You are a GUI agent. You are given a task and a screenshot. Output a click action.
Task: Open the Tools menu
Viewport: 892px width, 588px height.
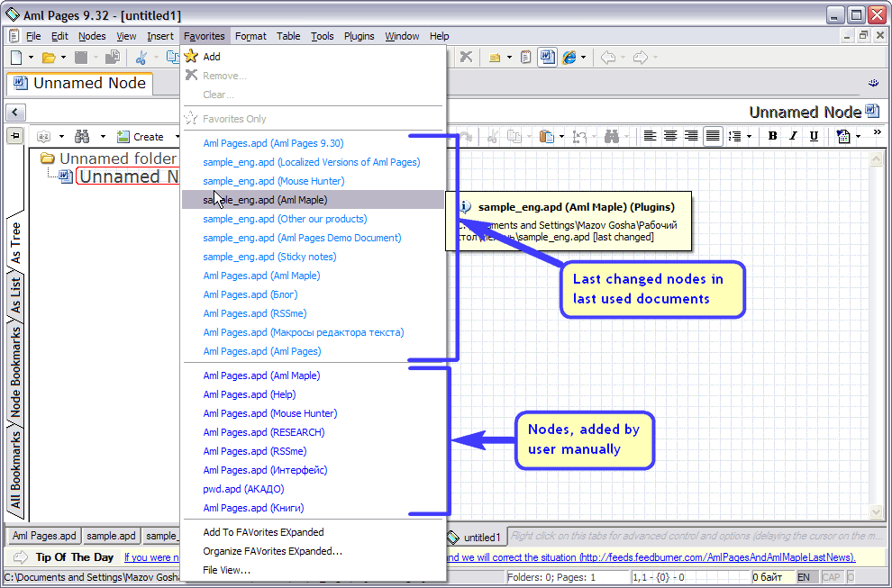point(322,36)
